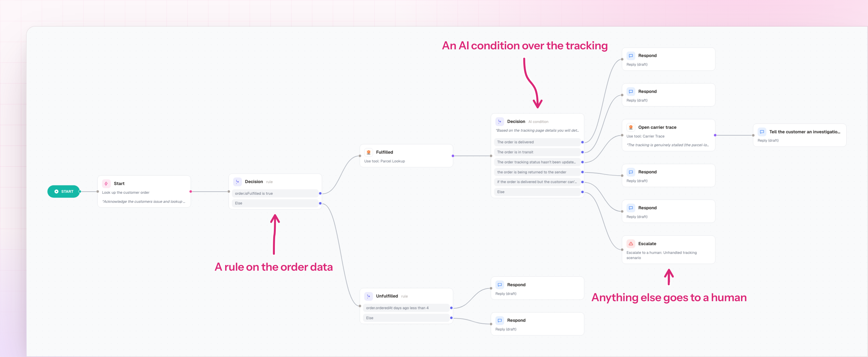The image size is (868, 357).
Task: Click the green START pill
Action: 64,191
